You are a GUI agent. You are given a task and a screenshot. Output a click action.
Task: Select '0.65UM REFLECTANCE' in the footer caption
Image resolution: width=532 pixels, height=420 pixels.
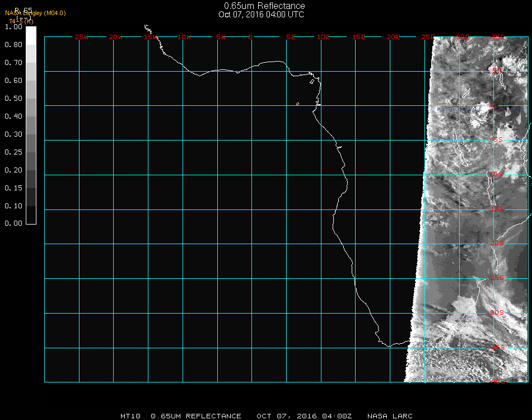(196, 416)
